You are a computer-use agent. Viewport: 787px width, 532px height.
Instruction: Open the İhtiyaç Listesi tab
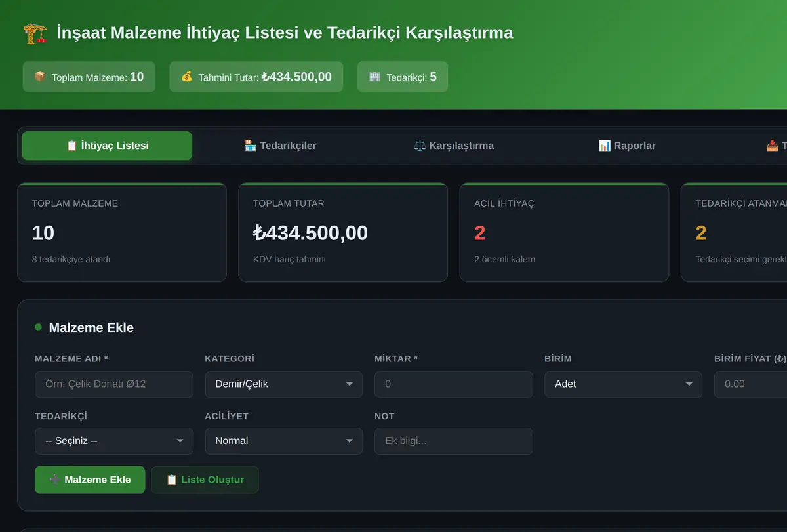click(x=107, y=146)
